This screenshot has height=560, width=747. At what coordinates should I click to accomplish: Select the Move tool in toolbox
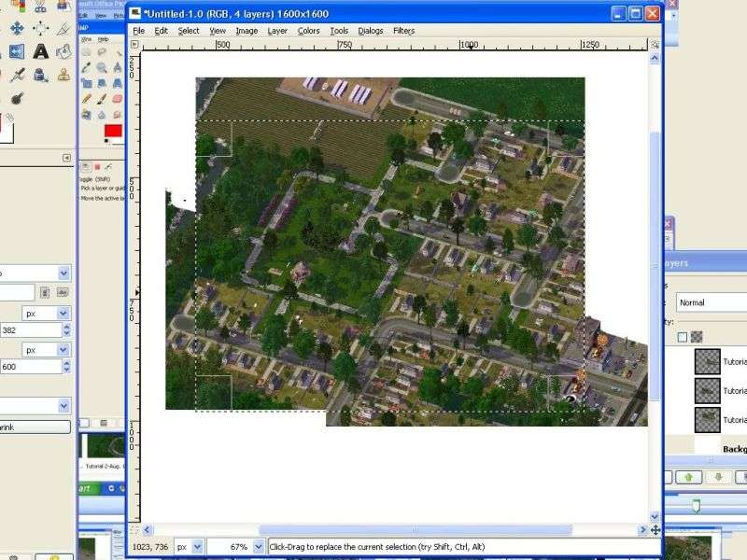pyautogui.click(x=17, y=28)
